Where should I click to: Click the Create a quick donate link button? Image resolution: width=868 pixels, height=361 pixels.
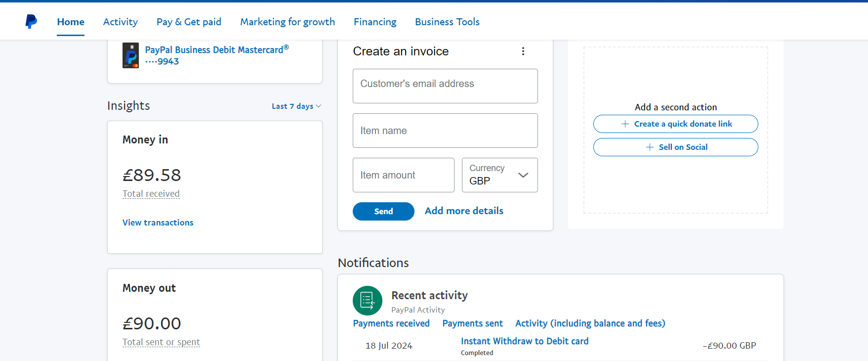[x=675, y=124]
